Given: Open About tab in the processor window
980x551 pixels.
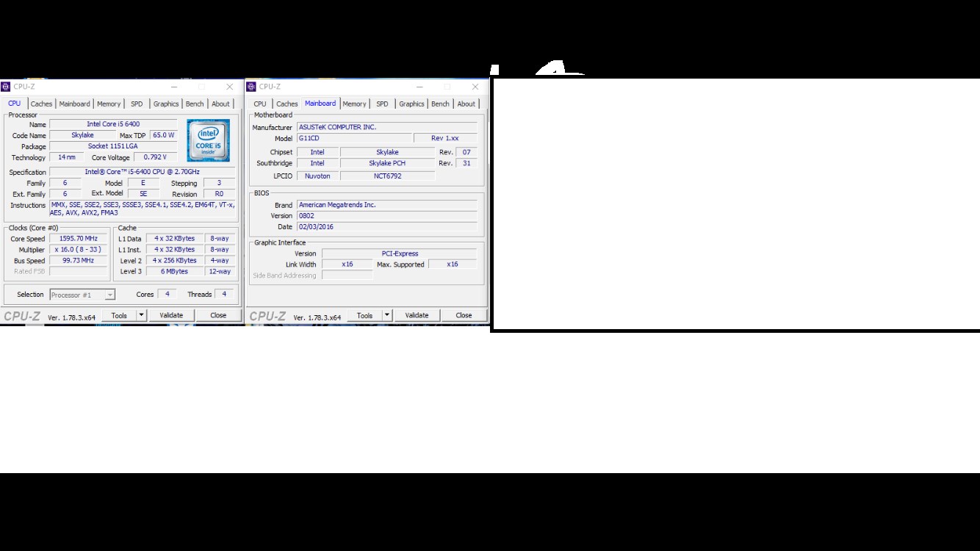Looking at the screenshot, I should click(220, 104).
